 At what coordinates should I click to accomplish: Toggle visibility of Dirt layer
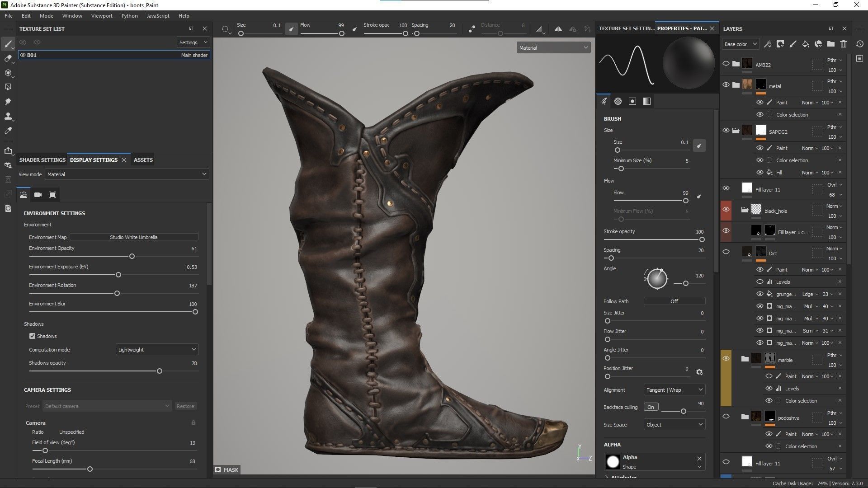(x=726, y=252)
